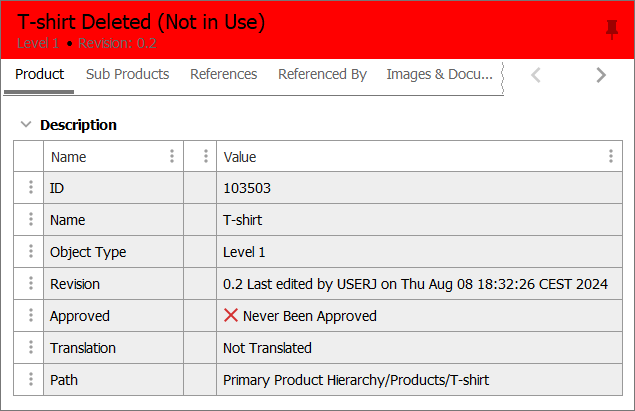635x411 pixels.
Task: Open the Translation row options menu
Action: pos(31,347)
